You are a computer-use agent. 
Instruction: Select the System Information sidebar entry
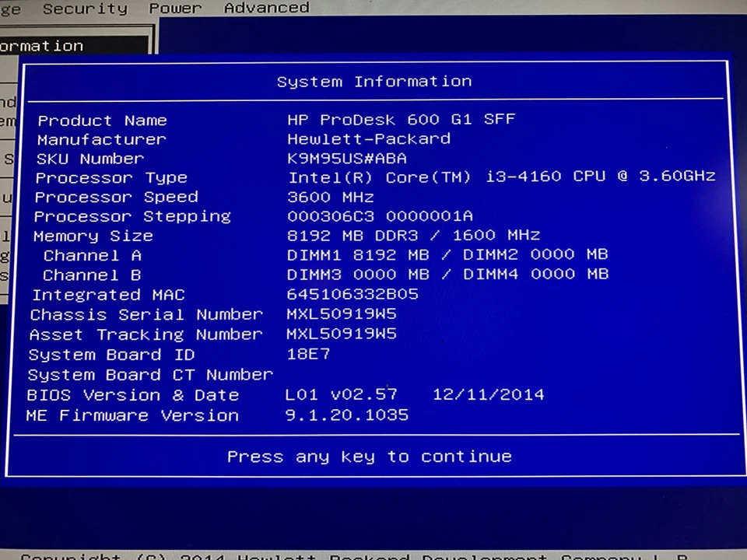pos(42,46)
